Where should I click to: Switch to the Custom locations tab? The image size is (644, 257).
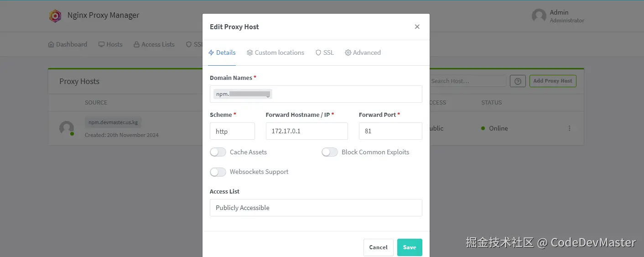[275, 52]
